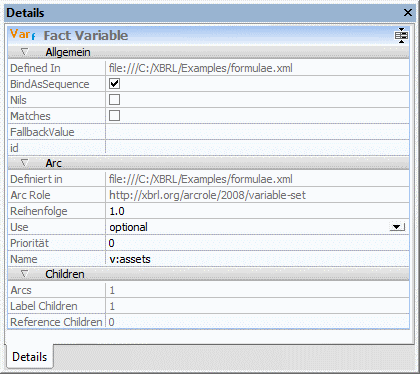
Task: Select the Defined In file path
Action: point(201,68)
